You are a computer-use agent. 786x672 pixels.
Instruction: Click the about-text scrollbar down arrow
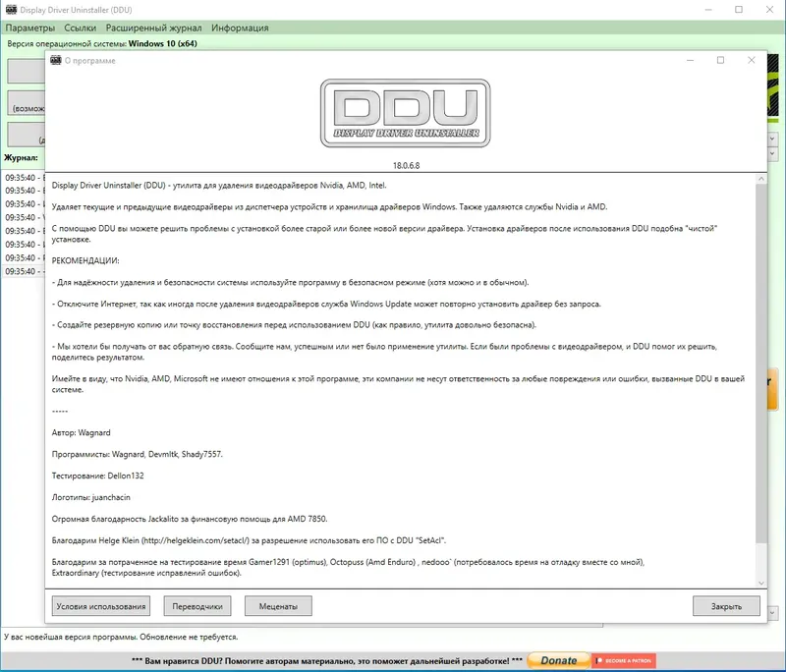(761, 583)
